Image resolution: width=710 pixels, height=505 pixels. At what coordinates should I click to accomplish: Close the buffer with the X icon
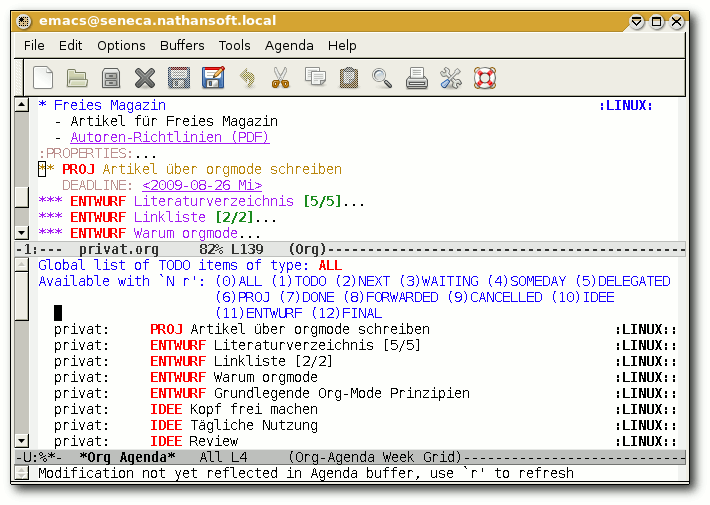pyautogui.click(x=145, y=77)
